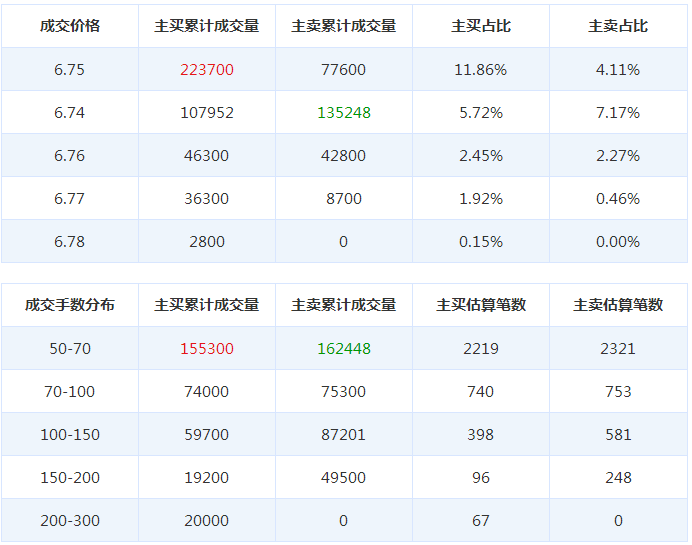This screenshot has width=692, height=545.
Task: Click the 0 sell volume in the 6.78 row
Action: 343,242
